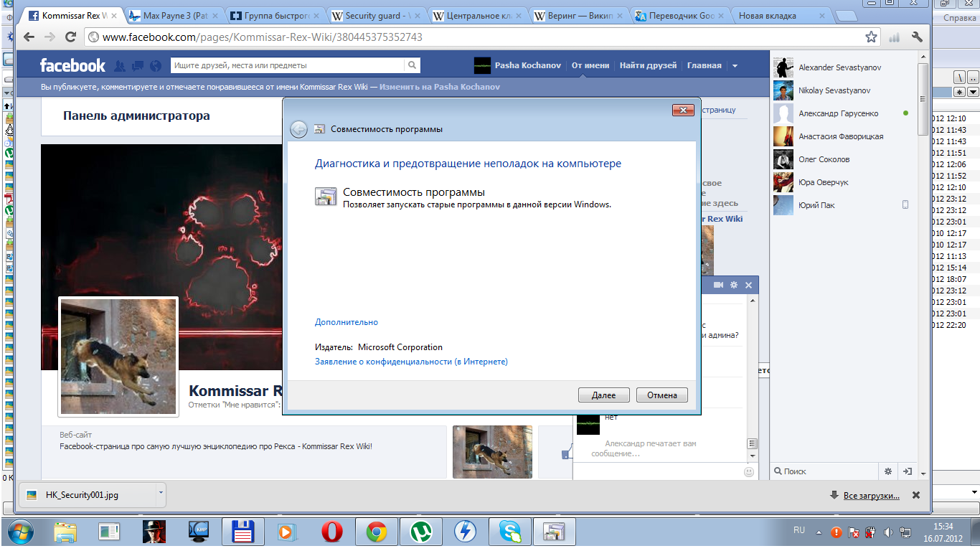This screenshot has height=551, width=980.
Task: Switch to the Security guard Wikipedia tab
Action: point(378,16)
